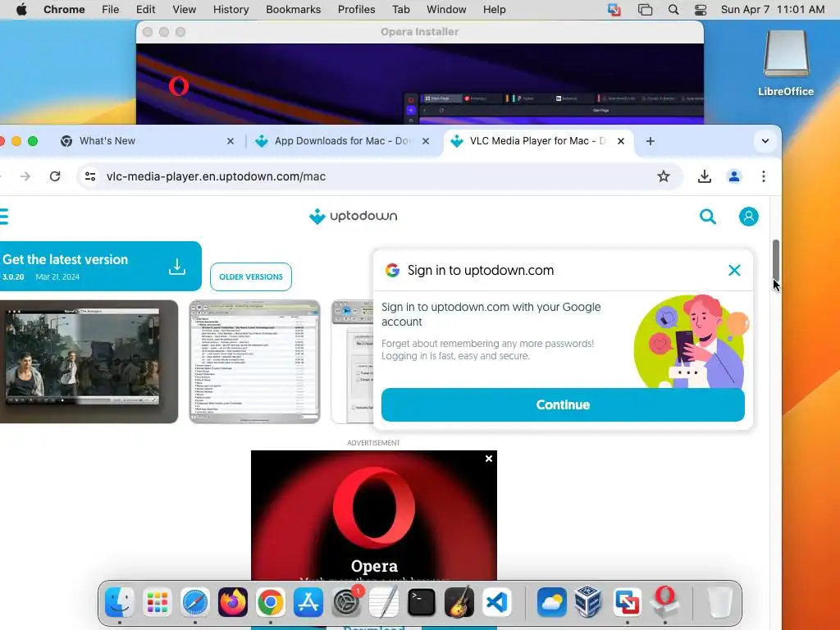840x630 pixels.
Task: Switch to App Downloads for Mac tab
Action: coord(343,141)
